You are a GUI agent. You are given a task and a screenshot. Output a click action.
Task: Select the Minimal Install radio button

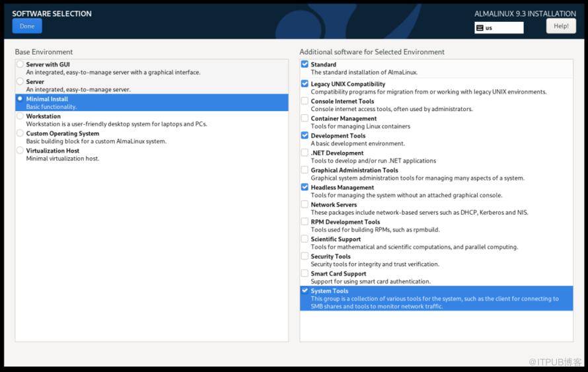(20, 98)
